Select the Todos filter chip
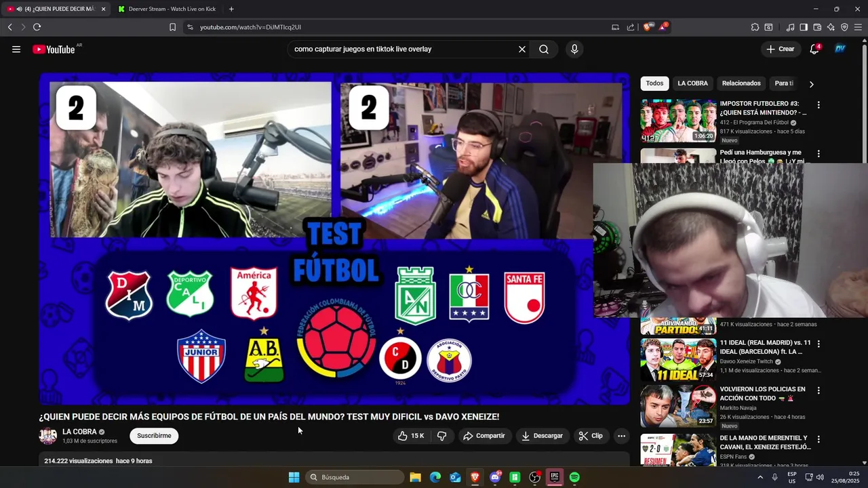This screenshot has height=488, width=868. click(654, 83)
